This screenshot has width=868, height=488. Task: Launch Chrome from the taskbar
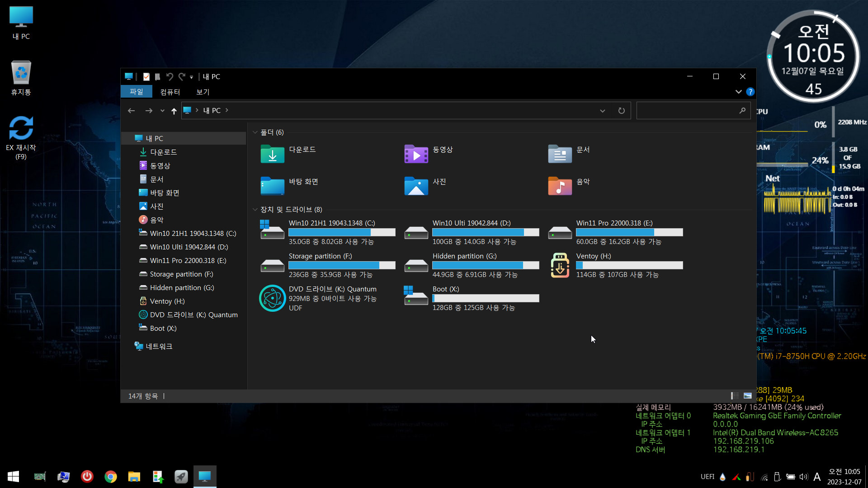[111, 477]
